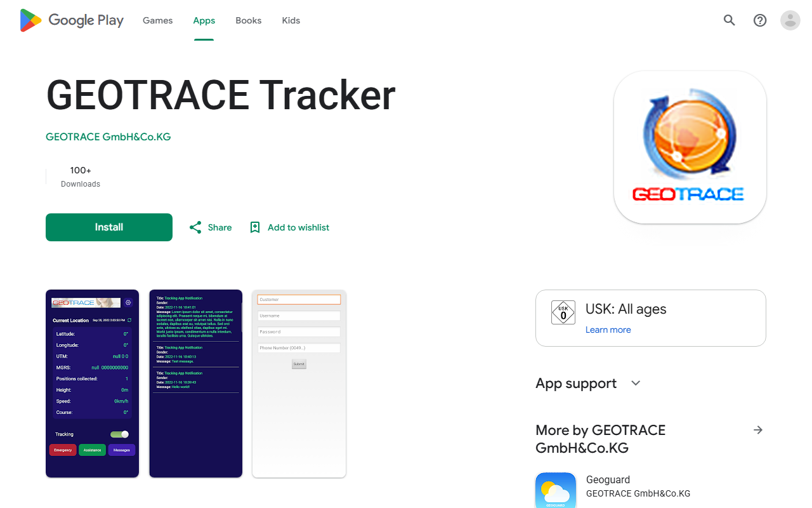
Task: Click the Share icon
Action: [x=195, y=227]
